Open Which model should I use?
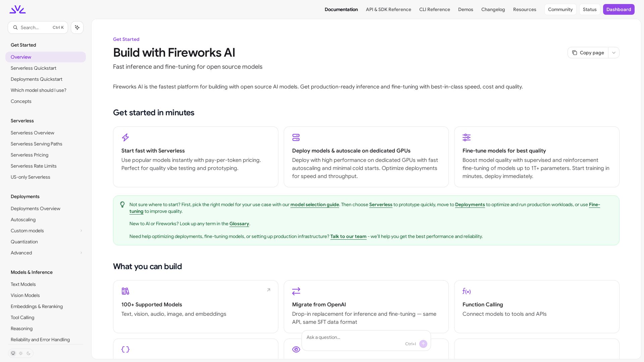This screenshot has height=362, width=644. coord(46,90)
